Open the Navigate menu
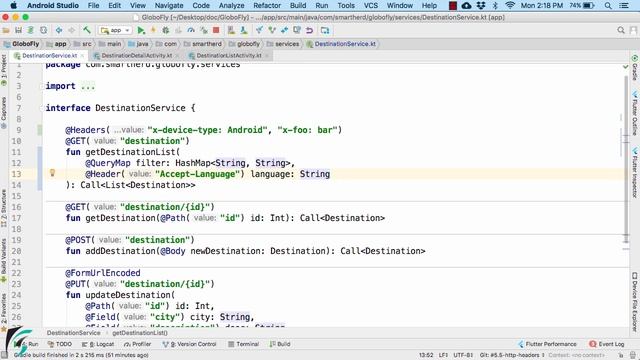This screenshot has height=360, width=640. [x=169, y=6]
